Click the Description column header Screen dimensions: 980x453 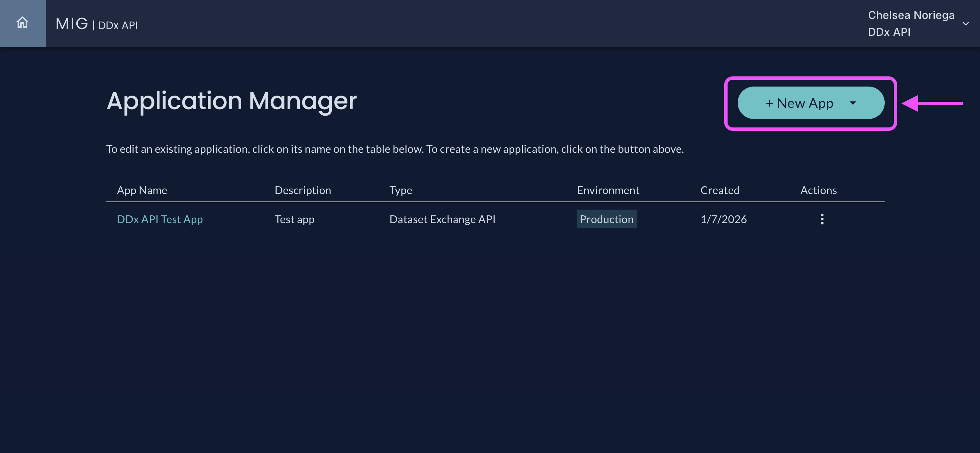[x=303, y=190]
